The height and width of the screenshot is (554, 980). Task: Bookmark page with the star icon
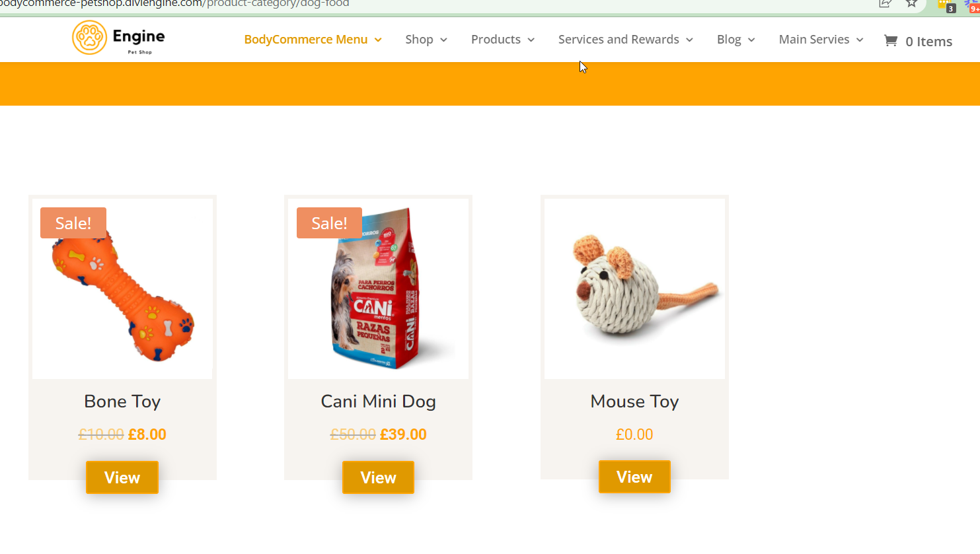912,3
